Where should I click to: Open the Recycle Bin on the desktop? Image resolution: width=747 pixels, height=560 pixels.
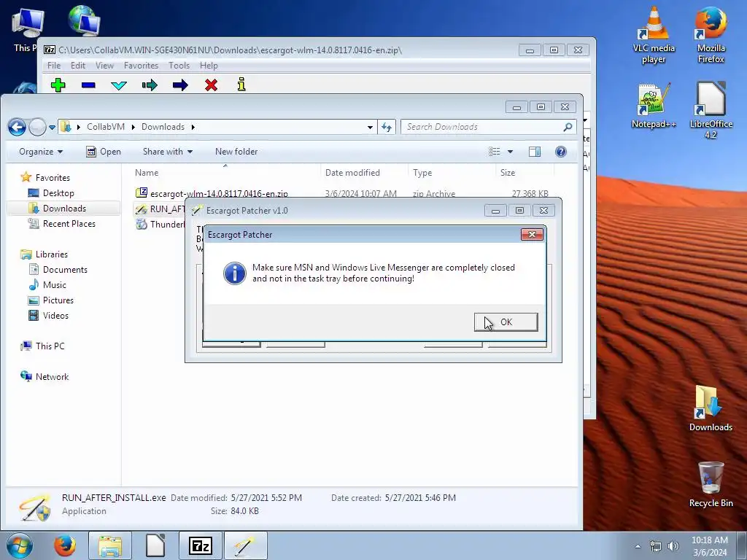pyautogui.click(x=711, y=485)
